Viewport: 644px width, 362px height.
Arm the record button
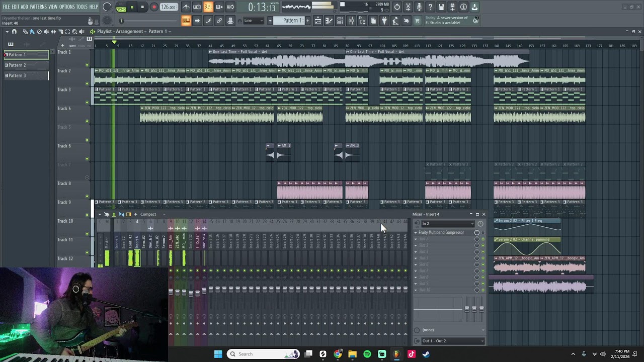pyautogui.click(x=154, y=7)
